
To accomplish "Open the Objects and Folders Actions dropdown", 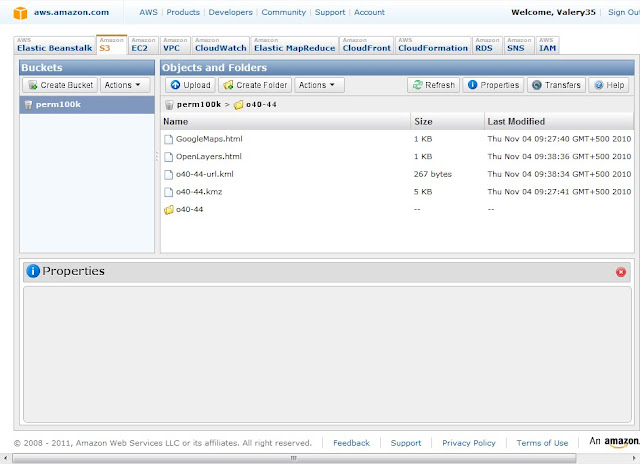I will pyautogui.click(x=320, y=85).
